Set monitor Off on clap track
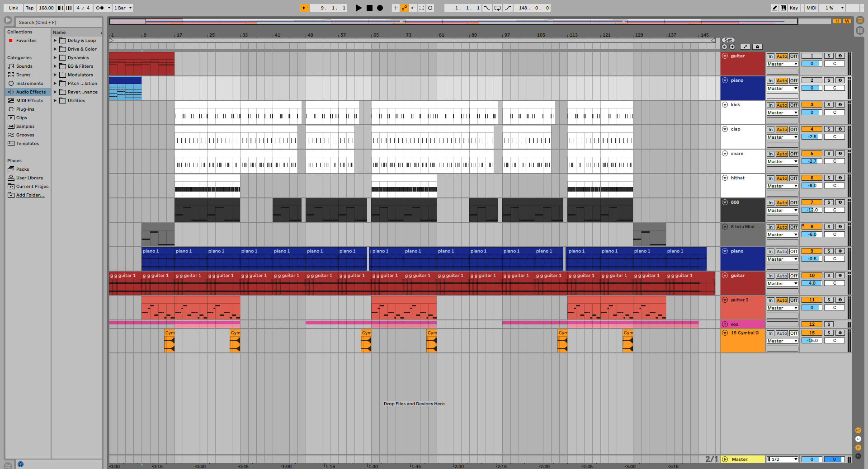This screenshot has height=469, width=868. pyautogui.click(x=794, y=129)
